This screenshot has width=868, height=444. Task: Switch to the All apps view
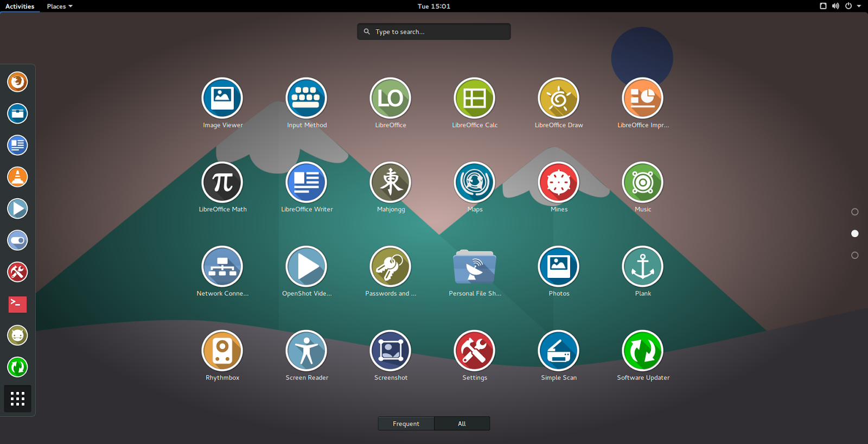coord(462,423)
